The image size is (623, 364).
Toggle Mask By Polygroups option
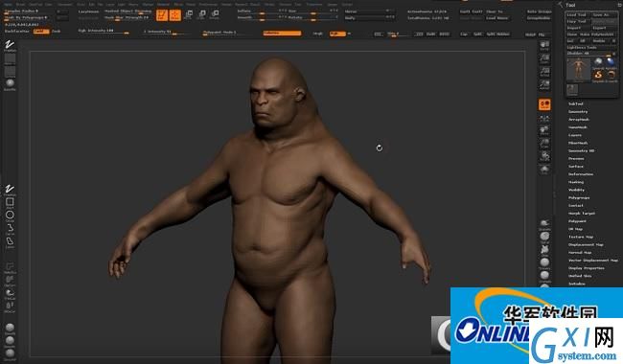(26, 18)
